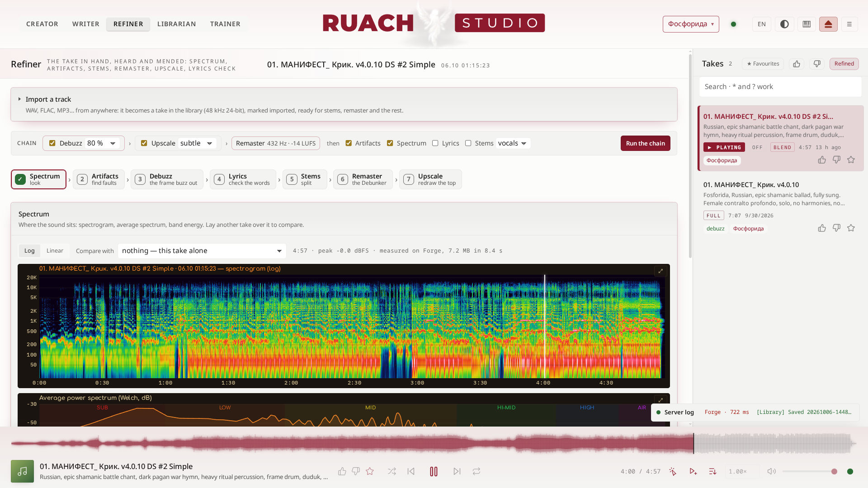Star the DS #2 Simple take card
Image resolution: width=868 pixels, height=488 pixels.
pos(851,160)
